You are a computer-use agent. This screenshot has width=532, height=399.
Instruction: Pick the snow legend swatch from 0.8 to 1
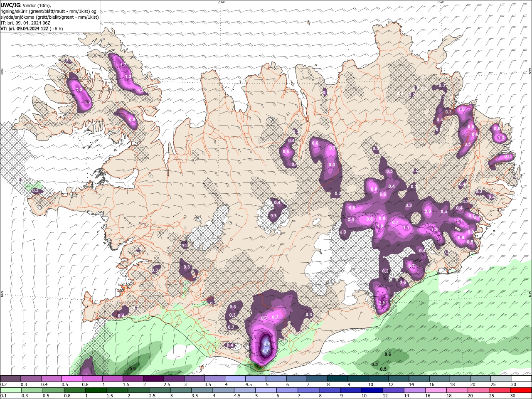[92, 378]
